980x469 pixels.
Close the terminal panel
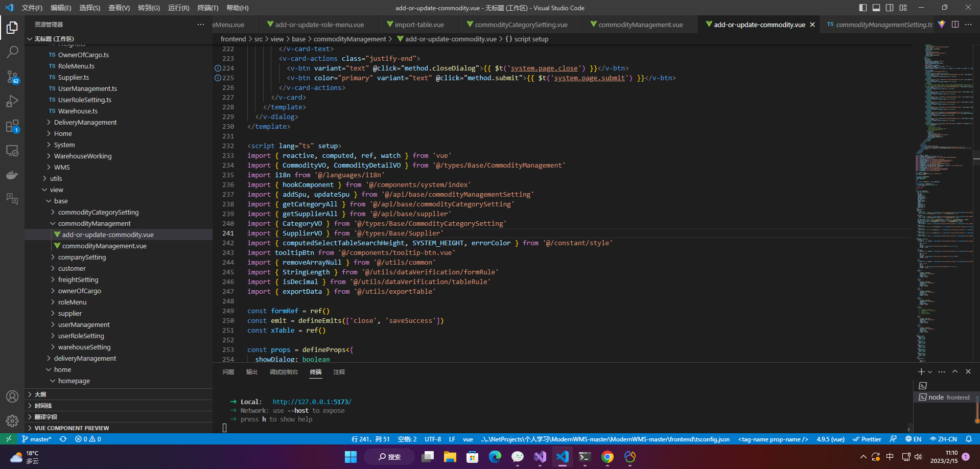(968, 372)
